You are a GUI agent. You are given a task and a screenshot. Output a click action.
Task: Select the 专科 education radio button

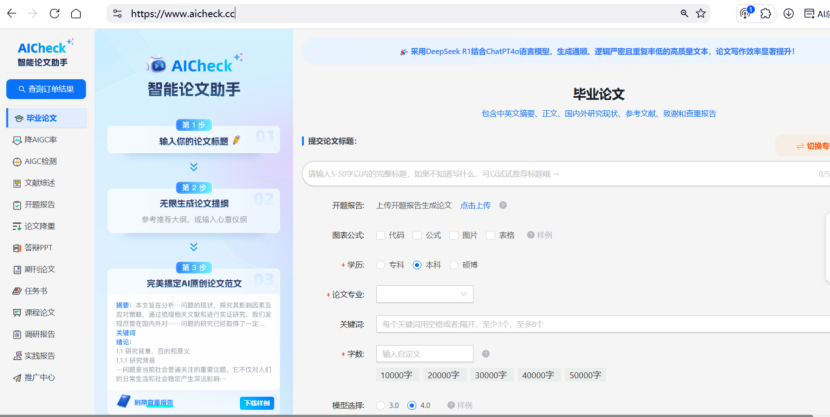coord(380,265)
